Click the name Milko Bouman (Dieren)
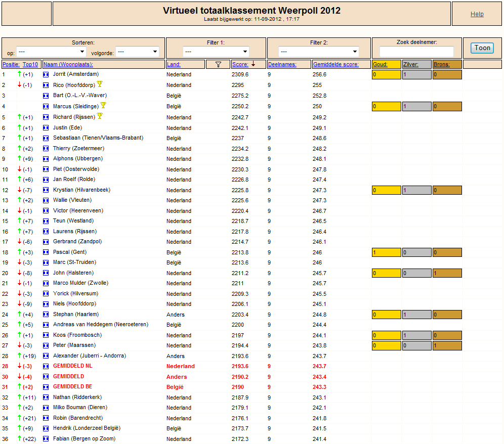This screenshot has width=504, height=444. (x=80, y=408)
